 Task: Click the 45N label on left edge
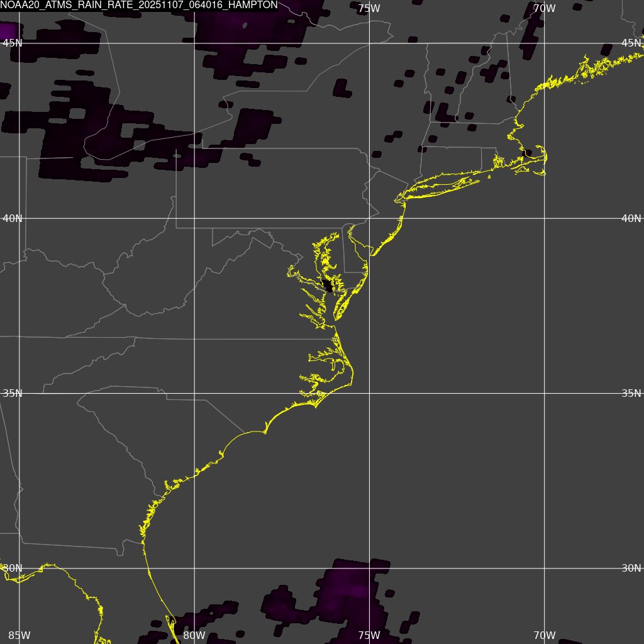pos(13,43)
